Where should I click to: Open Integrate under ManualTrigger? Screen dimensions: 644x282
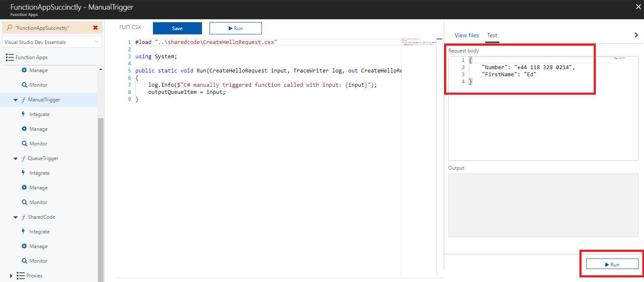[39, 114]
